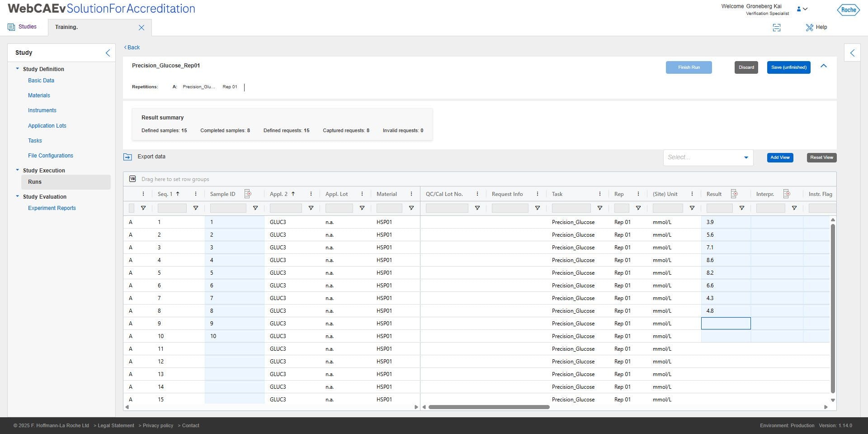Open the Select view dropdown
The width and height of the screenshot is (868, 434).
708,157
